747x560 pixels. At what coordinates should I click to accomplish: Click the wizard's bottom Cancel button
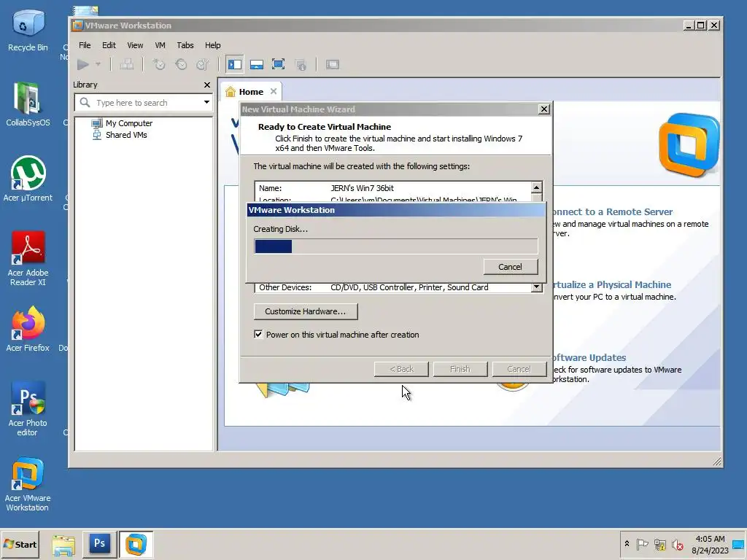point(519,369)
